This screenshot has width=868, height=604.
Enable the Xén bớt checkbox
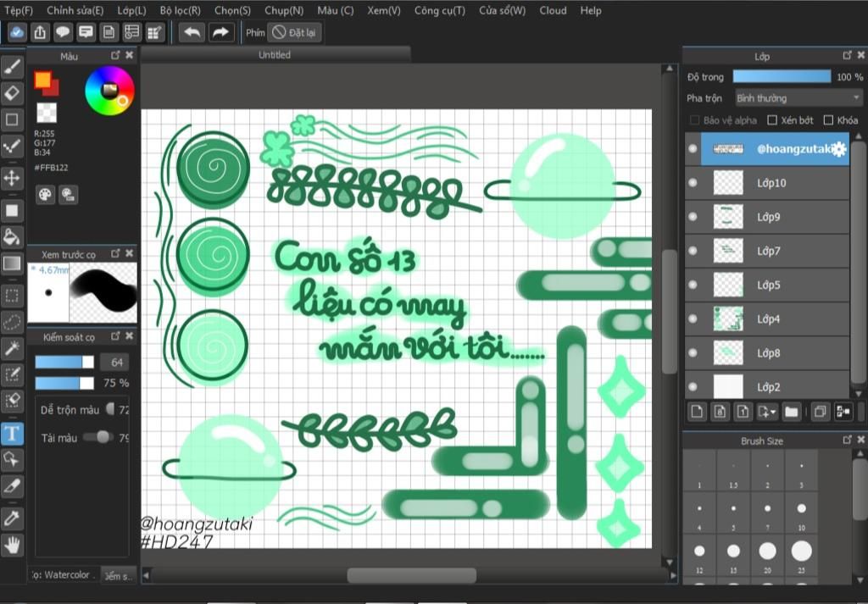pos(772,120)
